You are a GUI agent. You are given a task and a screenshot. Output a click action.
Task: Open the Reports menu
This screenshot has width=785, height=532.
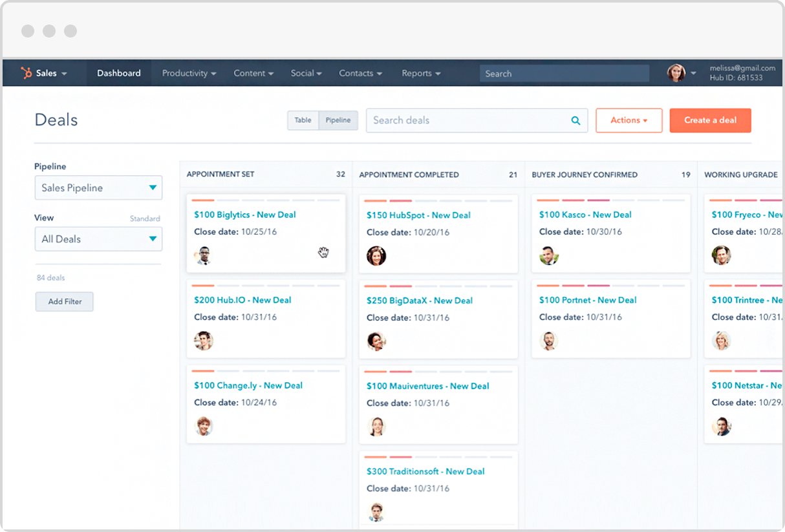[x=420, y=73]
